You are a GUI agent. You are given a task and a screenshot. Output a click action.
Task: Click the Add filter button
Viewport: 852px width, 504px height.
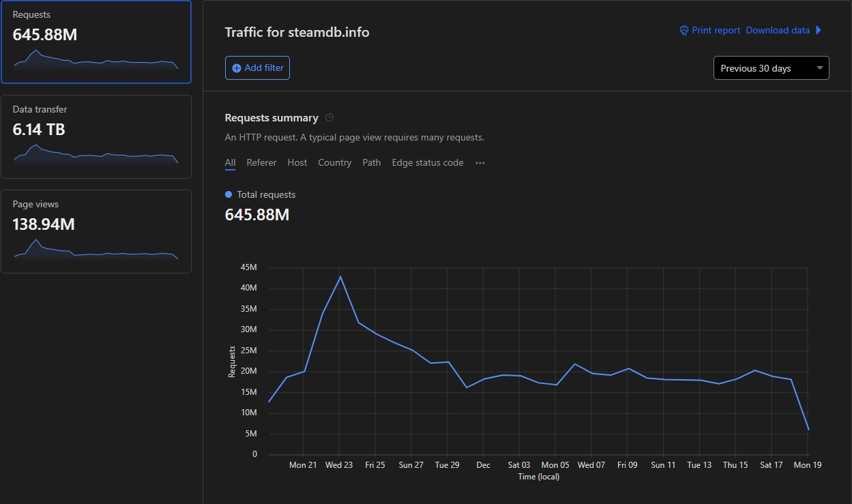[257, 68]
